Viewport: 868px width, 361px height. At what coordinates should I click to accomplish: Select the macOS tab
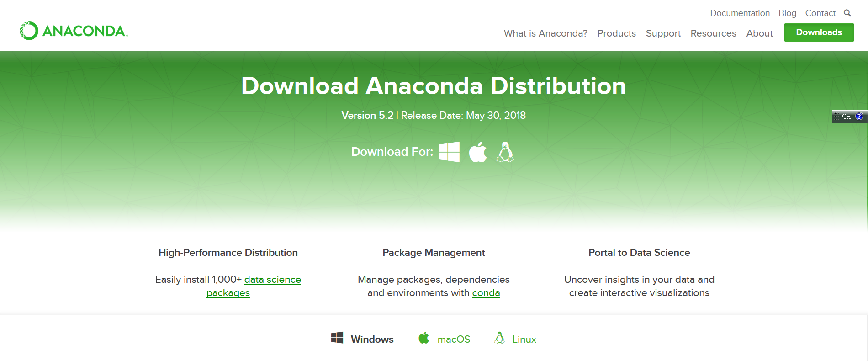[453, 339]
